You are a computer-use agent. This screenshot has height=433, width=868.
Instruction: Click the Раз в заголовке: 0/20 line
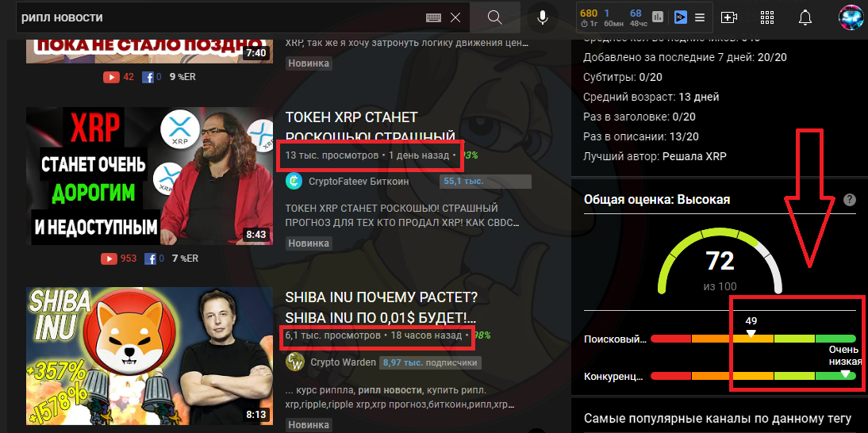(639, 117)
